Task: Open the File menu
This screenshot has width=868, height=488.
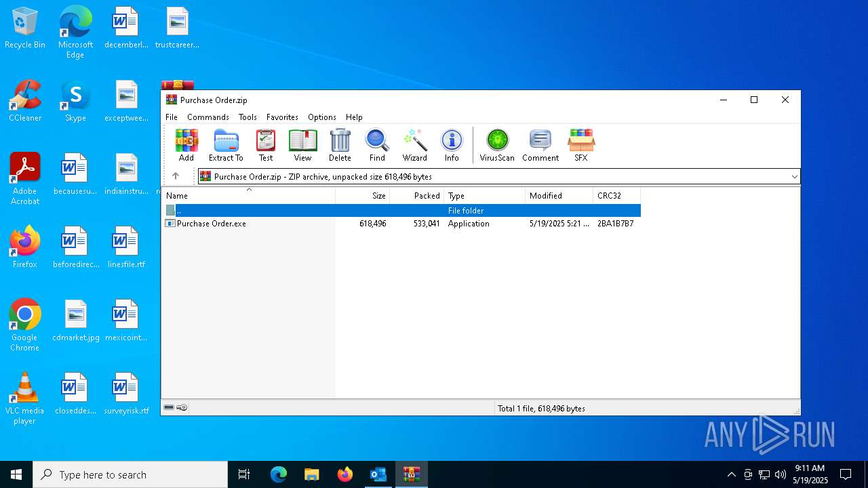Action: [172, 117]
